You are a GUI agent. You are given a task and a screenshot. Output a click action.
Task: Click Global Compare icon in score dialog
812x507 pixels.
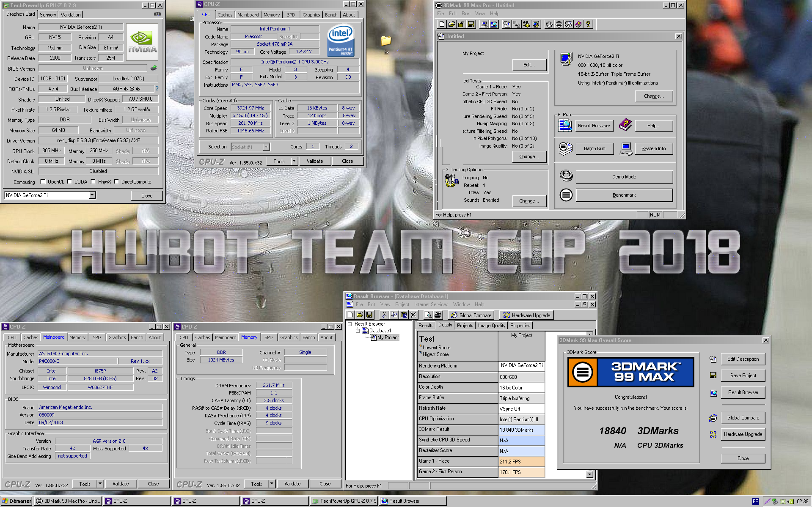tap(713, 418)
